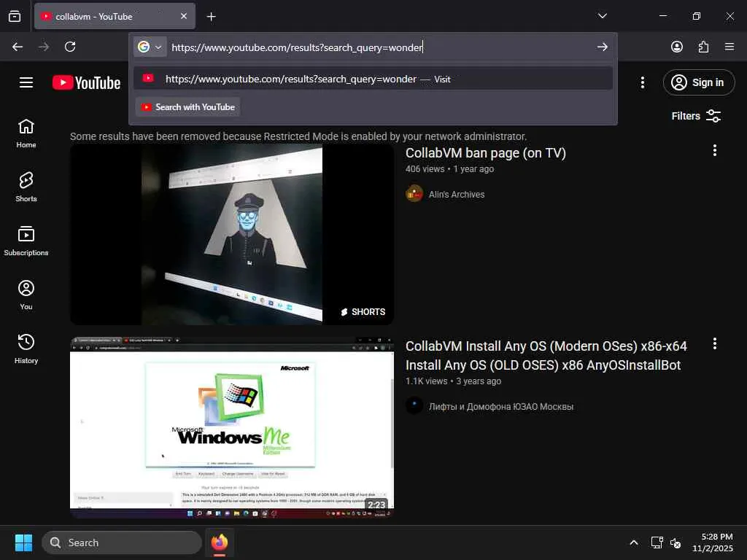This screenshot has height=560, width=747.
Task: Open Лифты и Домофона channel name
Action: (x=500, y=407)
